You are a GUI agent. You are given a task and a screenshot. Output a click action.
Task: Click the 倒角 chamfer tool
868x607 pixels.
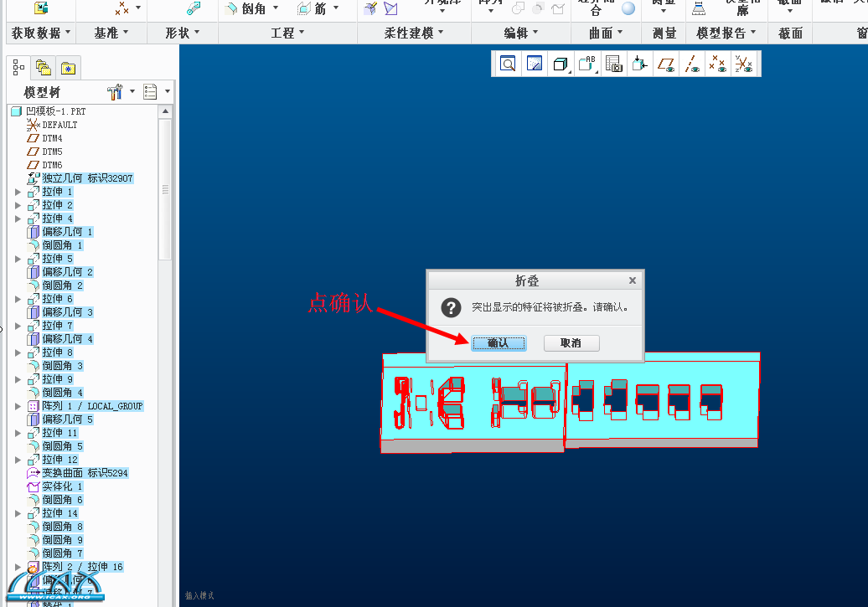pyautogui.click(x=246, y=8)
